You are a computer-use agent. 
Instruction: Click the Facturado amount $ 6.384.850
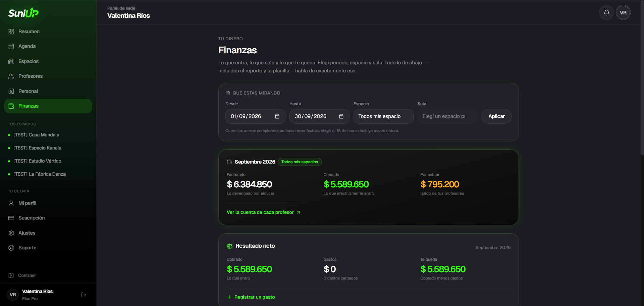click(250, 184)
